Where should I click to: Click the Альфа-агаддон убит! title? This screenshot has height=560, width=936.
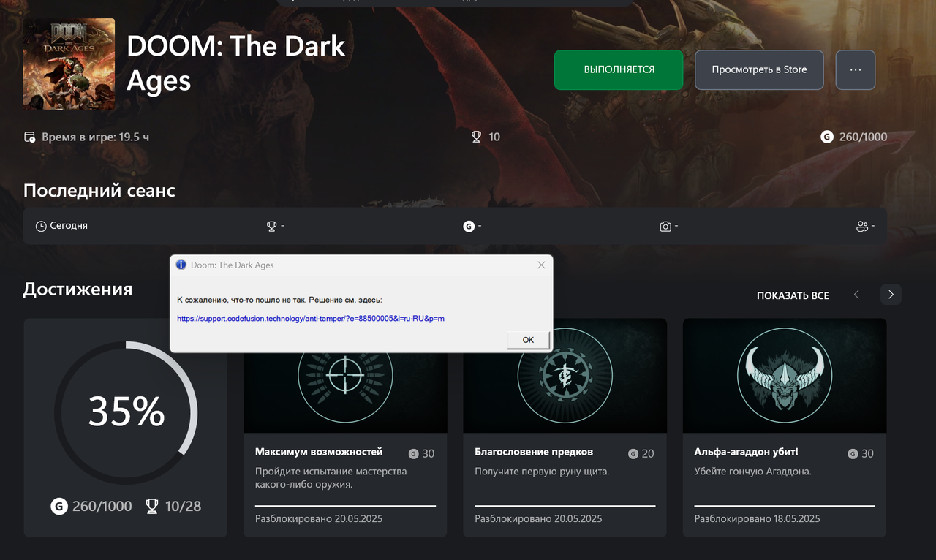click(x=746, y=452)
